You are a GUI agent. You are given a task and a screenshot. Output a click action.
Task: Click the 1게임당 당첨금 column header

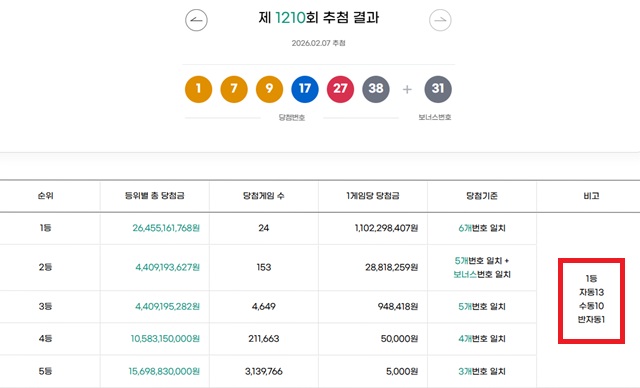[x=373, y=196]
